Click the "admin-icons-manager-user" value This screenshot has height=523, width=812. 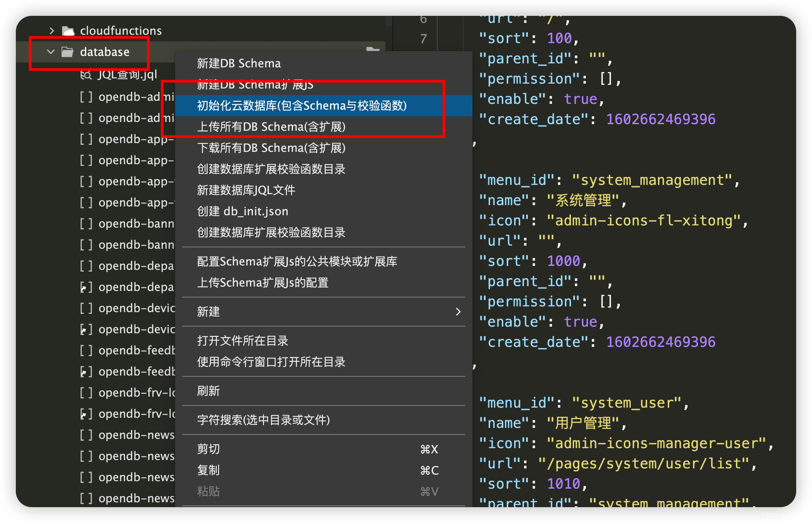tap(657, 443)
